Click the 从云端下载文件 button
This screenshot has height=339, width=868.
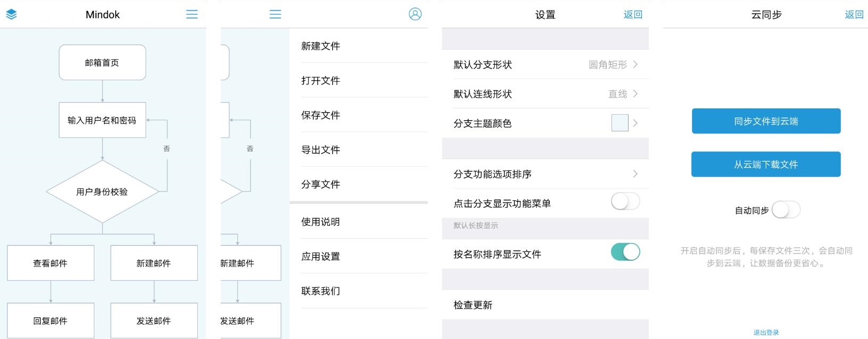click(x=766, y=164)
